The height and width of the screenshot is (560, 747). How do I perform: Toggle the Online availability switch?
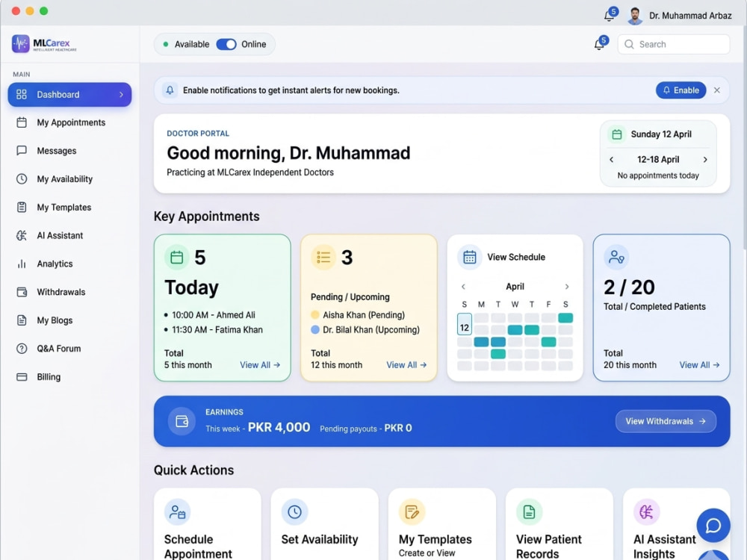(226, 44)
